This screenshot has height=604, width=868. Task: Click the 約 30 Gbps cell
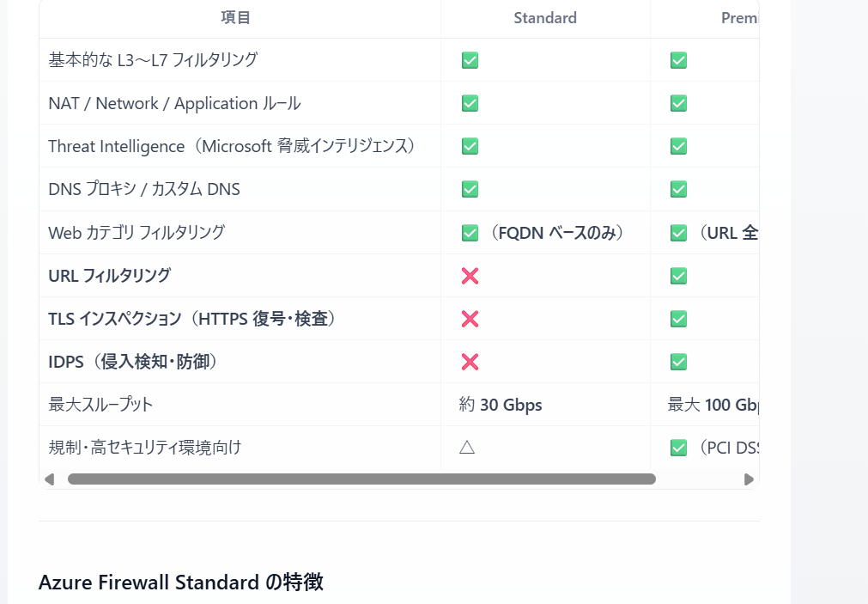point(501,405)
